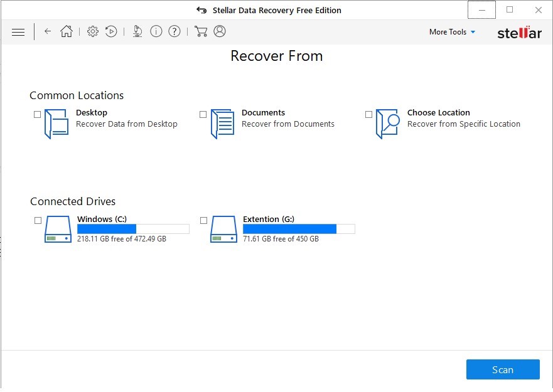
Task: Go back with the arrow icon
Action: [48, 31]
